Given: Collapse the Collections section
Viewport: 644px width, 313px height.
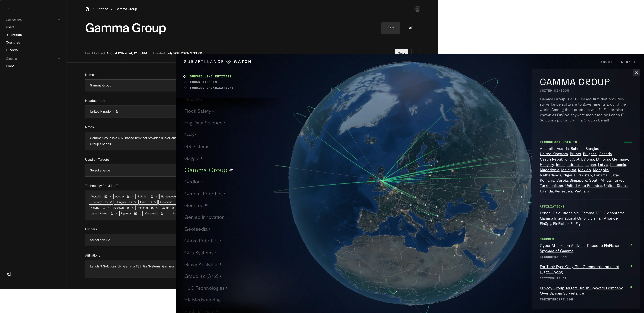Looking at the screenshot, I should pyautogui.click(x=59, y=20).
